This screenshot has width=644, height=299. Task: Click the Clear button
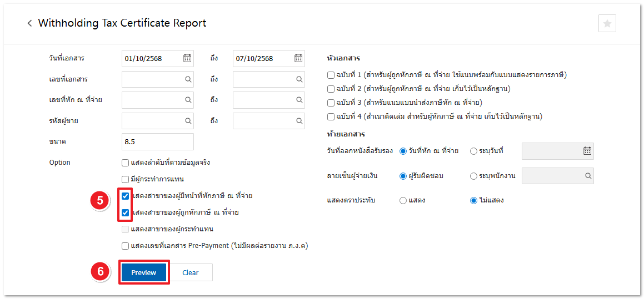tap(191, 272)
